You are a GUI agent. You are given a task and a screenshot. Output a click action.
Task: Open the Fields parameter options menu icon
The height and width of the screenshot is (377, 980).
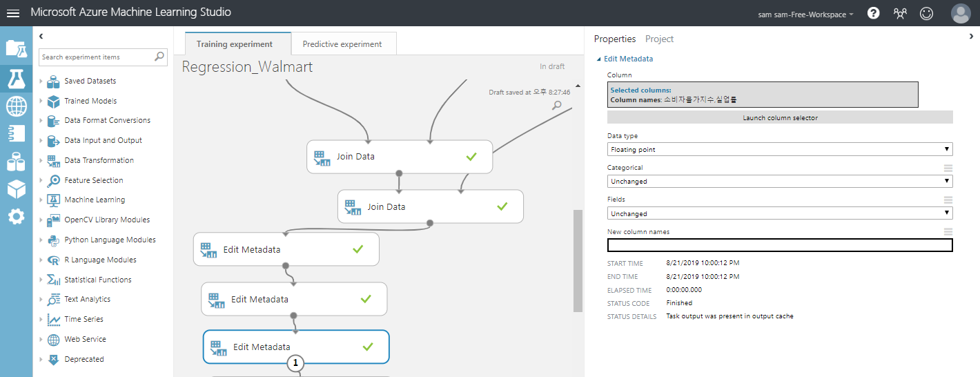[948, 199]
